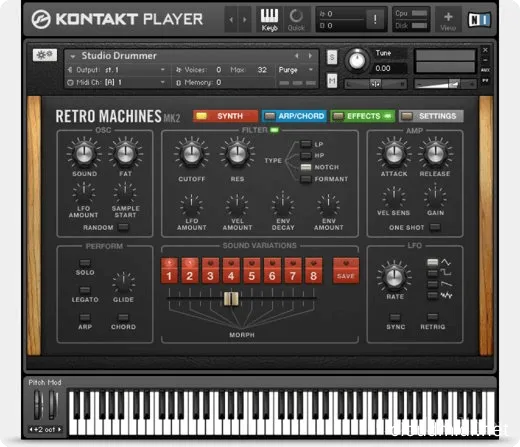
Task: Shift keyboard octave down arrow
Action: tap(31, 429)
